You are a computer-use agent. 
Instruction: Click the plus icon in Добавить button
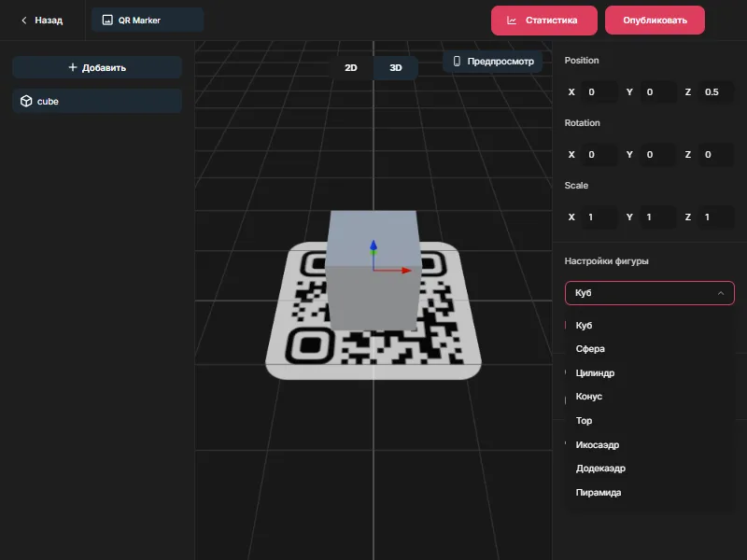(x=73, y=67)
